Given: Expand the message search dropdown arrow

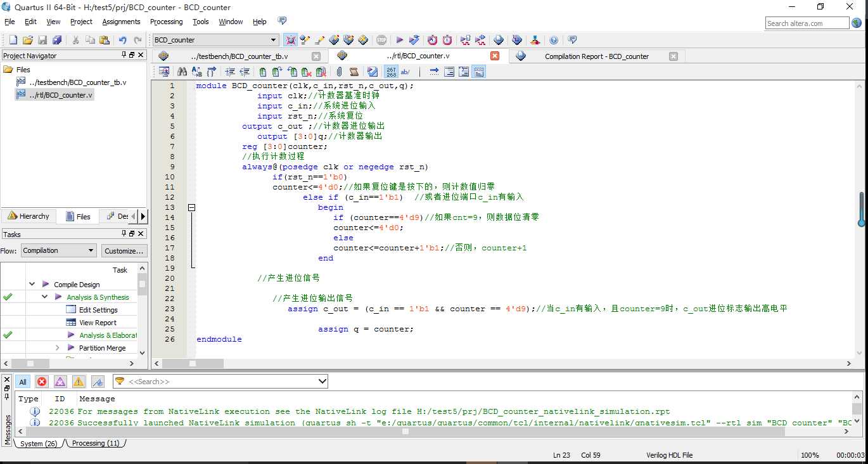Looking at the screenshot, I should coord(322,382).
